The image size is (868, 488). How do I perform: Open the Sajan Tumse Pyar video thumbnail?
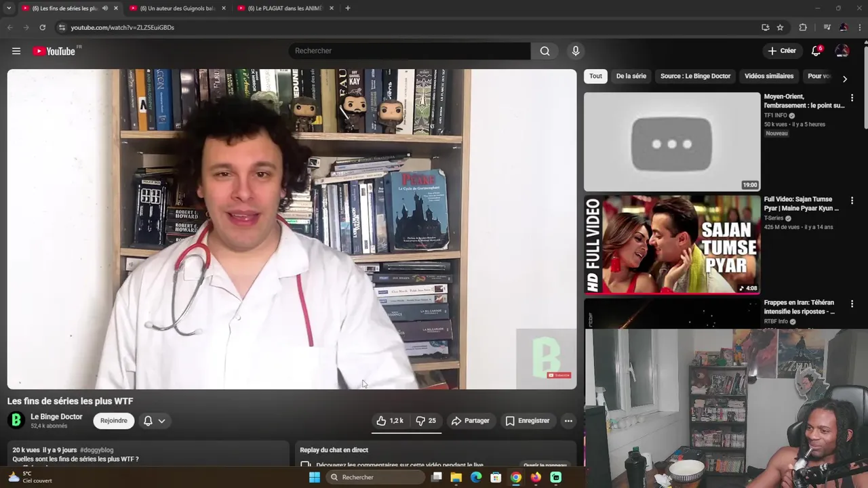(x=672, y=245)
